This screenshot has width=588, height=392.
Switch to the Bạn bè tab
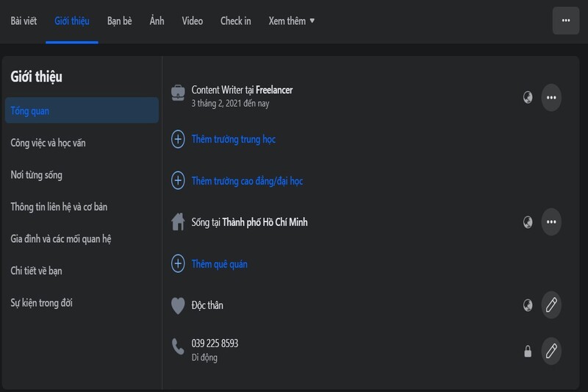tap(119, 21)
